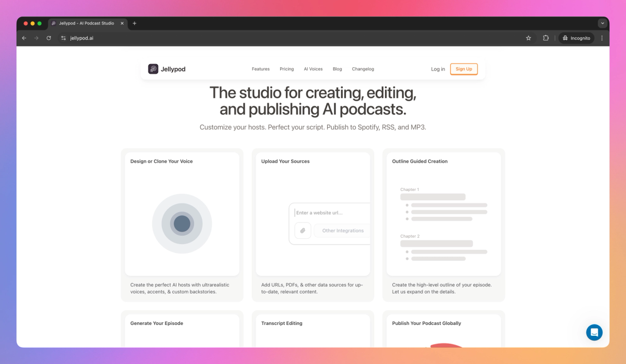
Task: Click the 'Create the perfect AI hosts' description
Action: pos(180,288)
